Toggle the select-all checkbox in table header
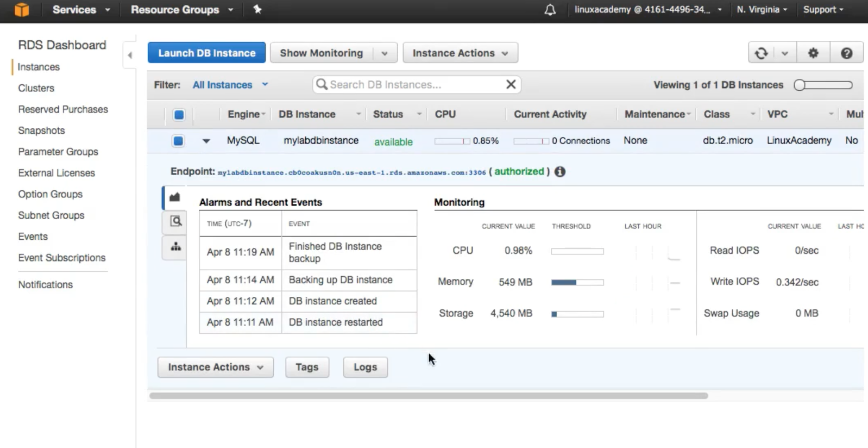Viewport: 868px width, 448px height. (179, 115)
